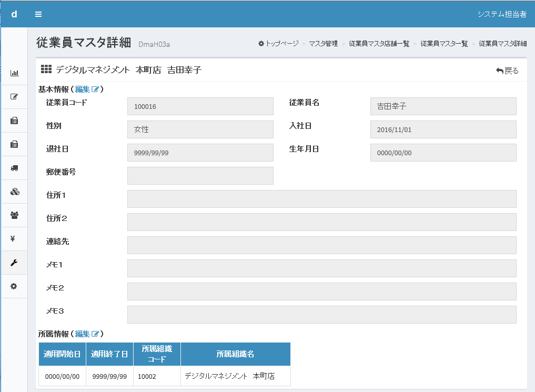Open the pencil edit sidebar icon

(14, 96)
